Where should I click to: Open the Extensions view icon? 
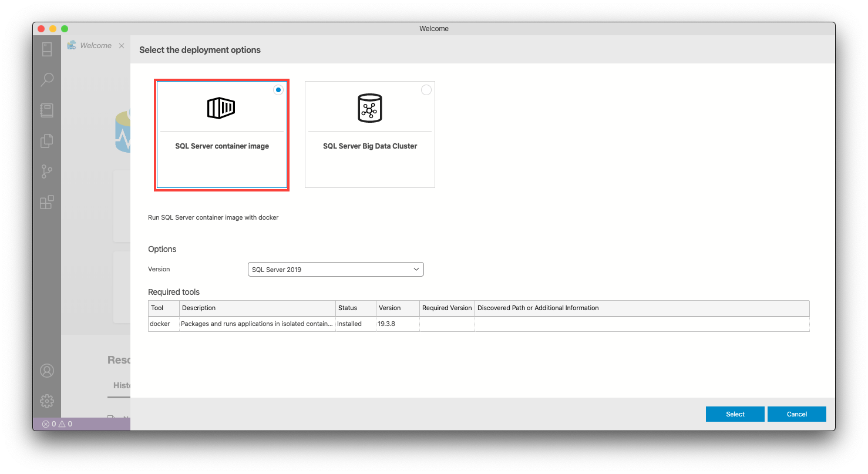pos(47,202)
